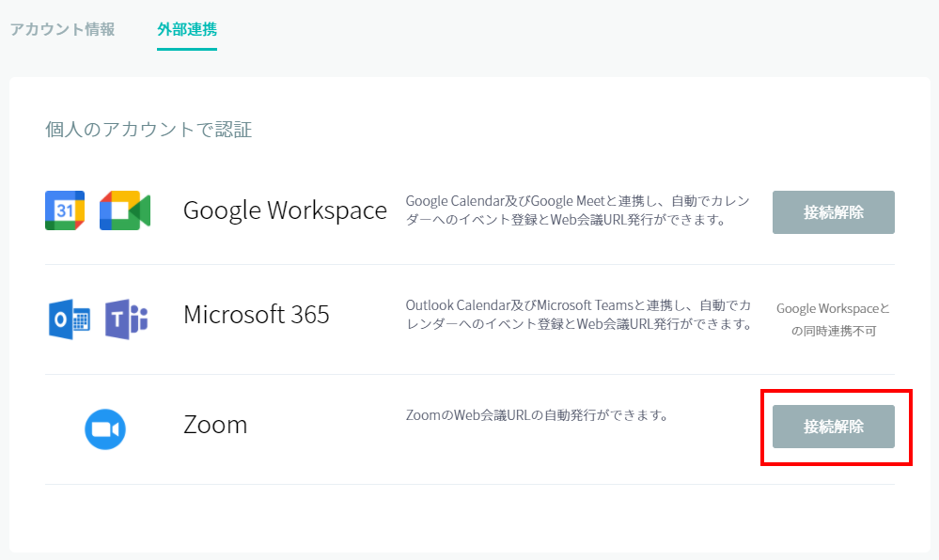The width and height of the screenshot is (939, 560).
Task: Click the Outlook Calendar icon
Action: (69, 319)
